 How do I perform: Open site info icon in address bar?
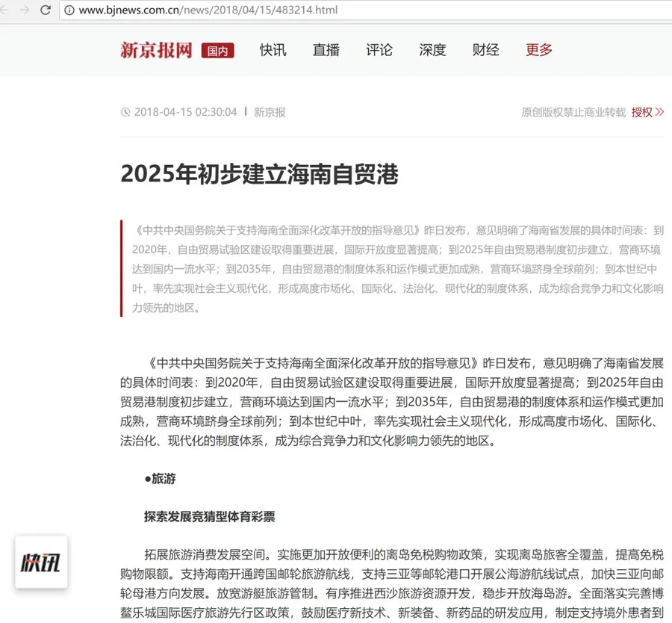pos(69,10)
